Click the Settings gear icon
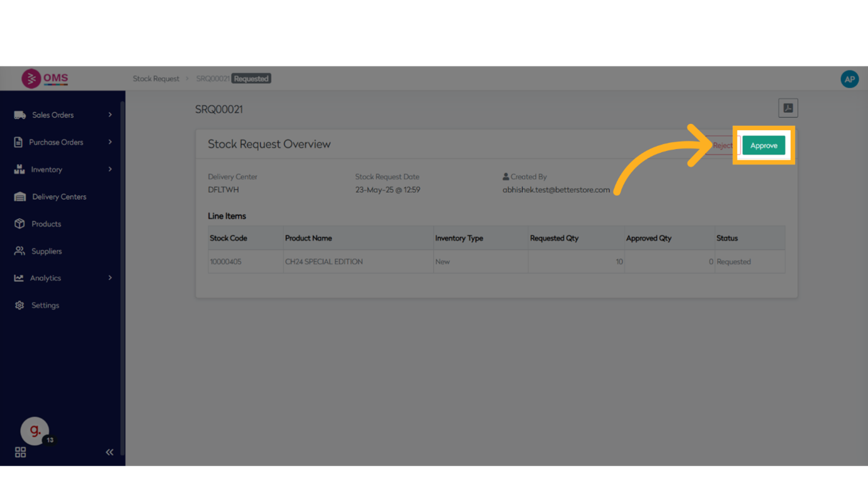 (x=20, y=305)
